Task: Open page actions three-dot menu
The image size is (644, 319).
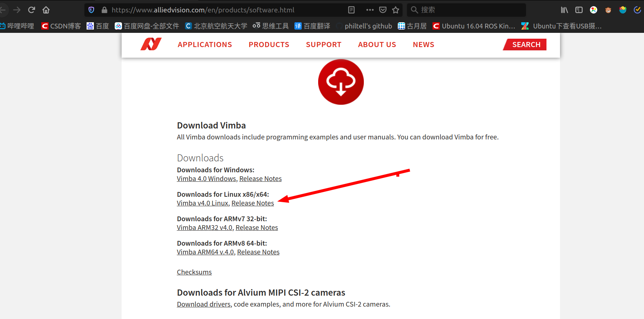Action: tap(370, 10)
